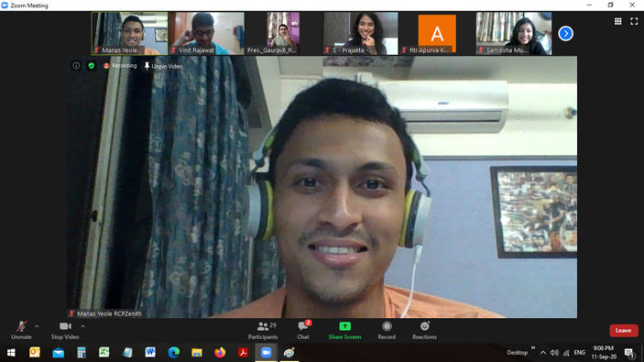Open Firefox from the taskbar
644x362 pixels.
[x=220, y=353]
